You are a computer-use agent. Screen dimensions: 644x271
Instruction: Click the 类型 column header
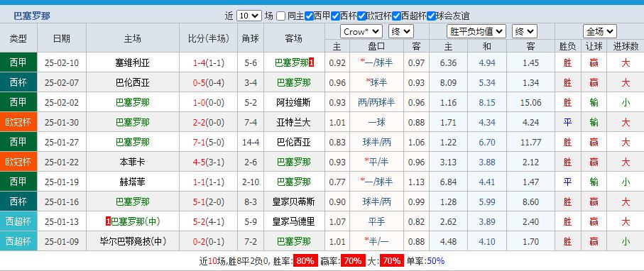pos(18,38)
